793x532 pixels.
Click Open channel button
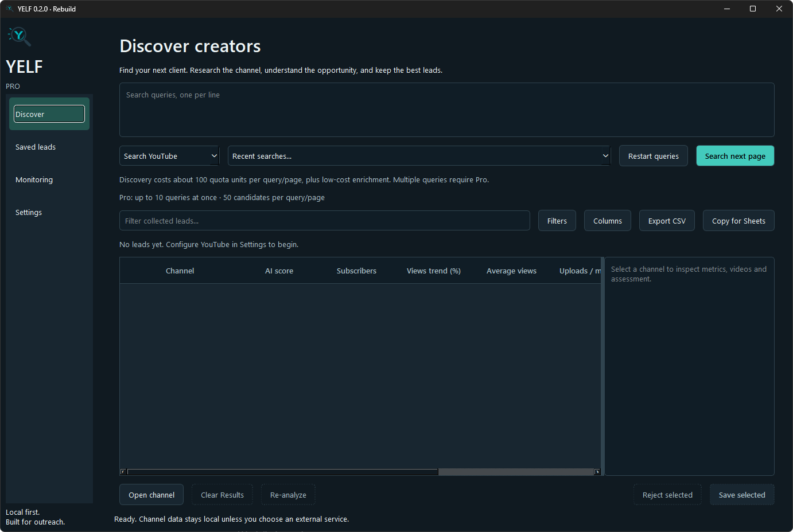151,495
